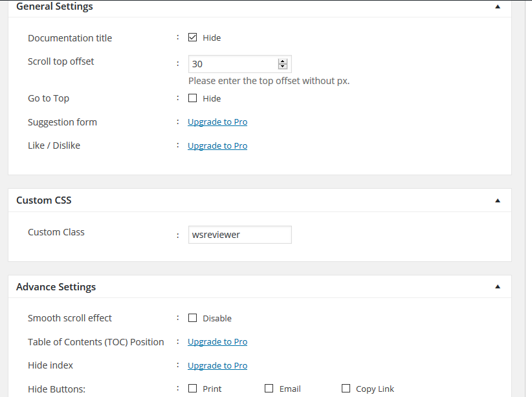Image resolution: width=532 pixels, height=397 pixels.
Task: Click the Custom CSS panel heading
Action: [x=44, y=200]
